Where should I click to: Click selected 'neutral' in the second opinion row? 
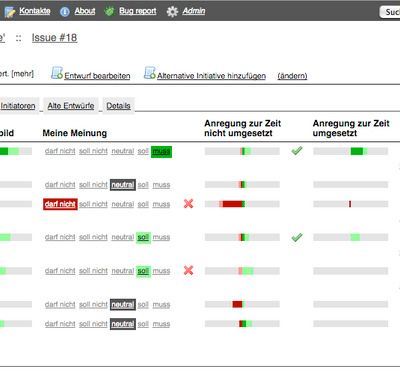point(123,185)
